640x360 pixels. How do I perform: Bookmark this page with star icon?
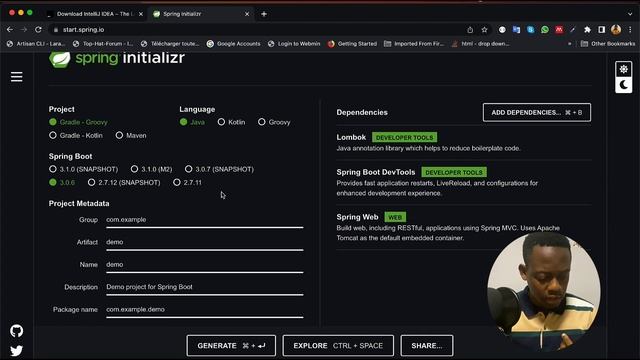coord(484,29)
